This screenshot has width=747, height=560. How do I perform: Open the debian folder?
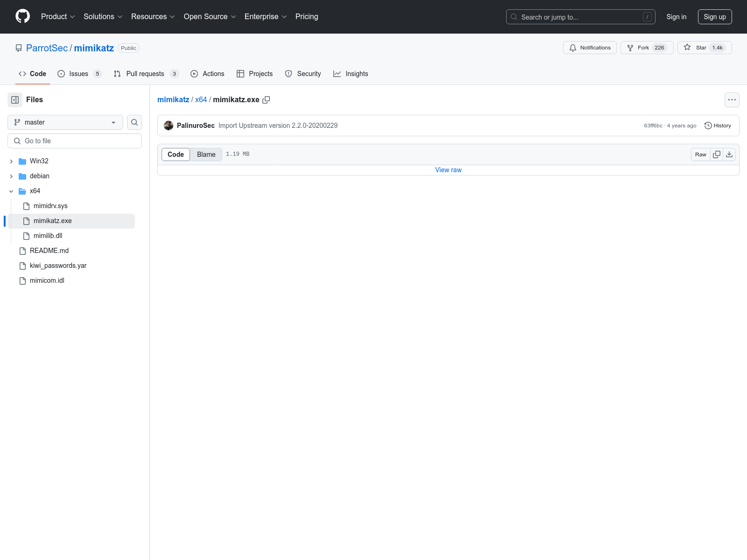40,176
